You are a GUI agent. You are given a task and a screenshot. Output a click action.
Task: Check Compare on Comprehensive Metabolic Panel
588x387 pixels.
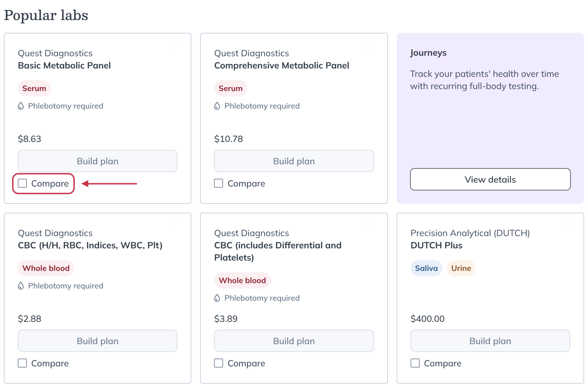pyautogui.click(x=218, y=183)
